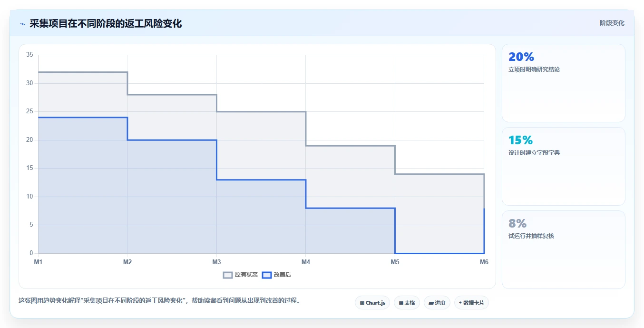Click the 20% value text
This screenshot has height=328, width=644.
point(521,57)
